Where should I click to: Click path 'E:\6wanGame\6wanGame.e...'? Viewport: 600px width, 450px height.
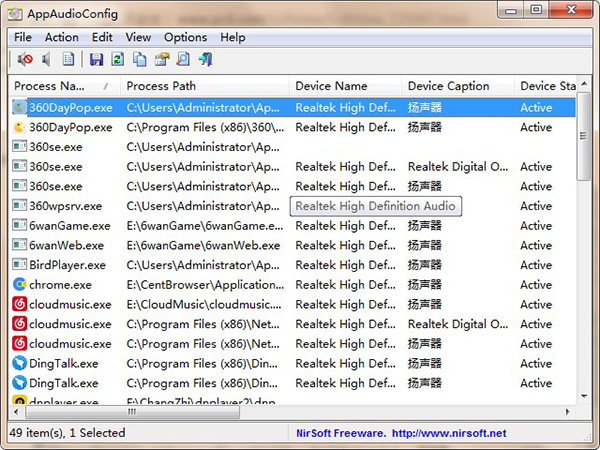tap(205, 226)
